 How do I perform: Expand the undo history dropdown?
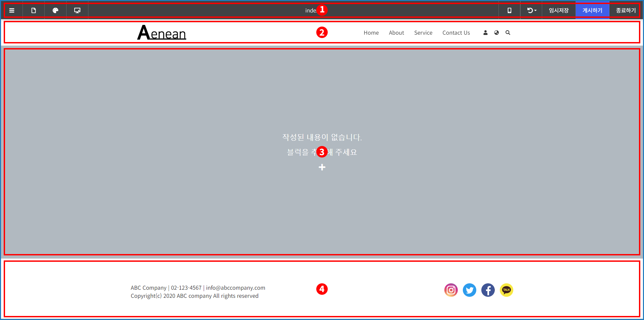[531, 10]
